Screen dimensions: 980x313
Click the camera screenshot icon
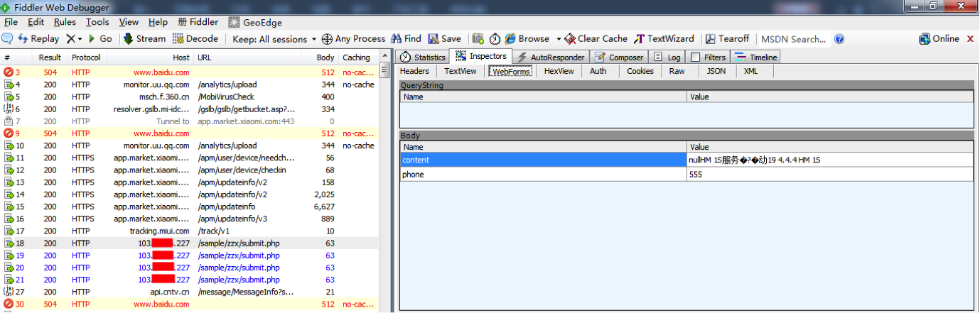[x=478, y=39]
